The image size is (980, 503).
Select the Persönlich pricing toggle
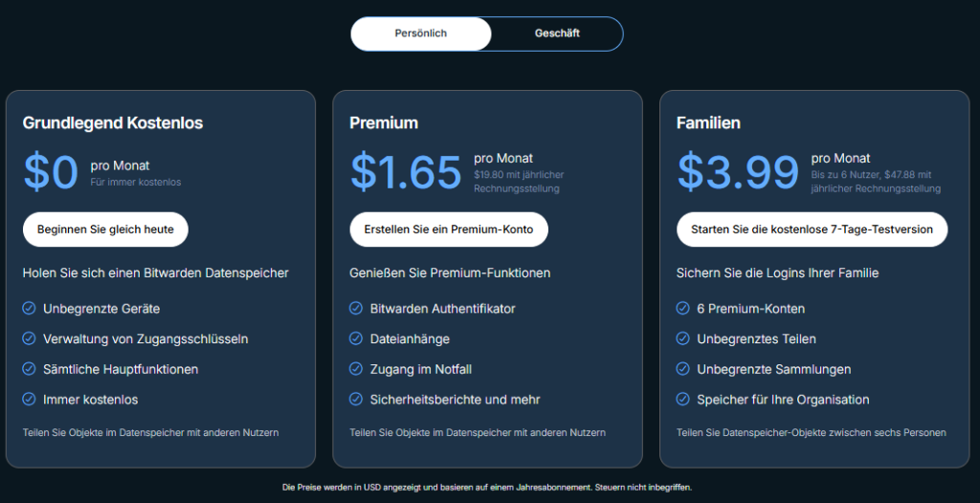pos(421,33)
